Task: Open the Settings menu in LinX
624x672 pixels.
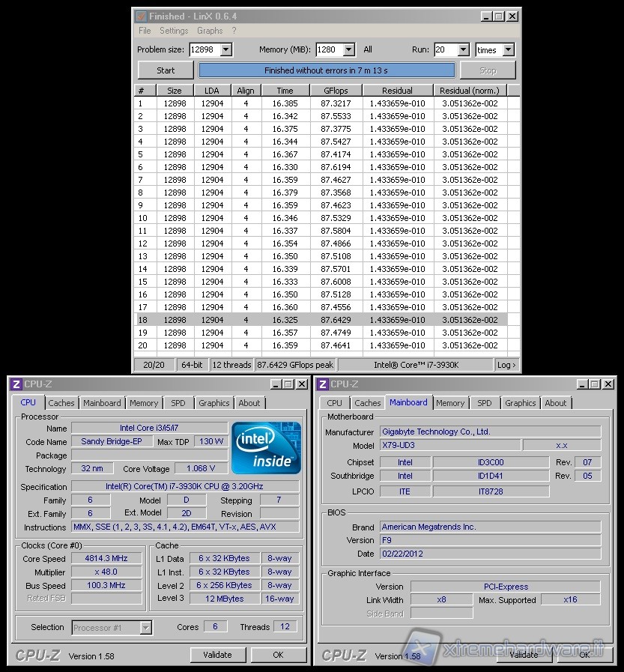Action: pos(174,31)
